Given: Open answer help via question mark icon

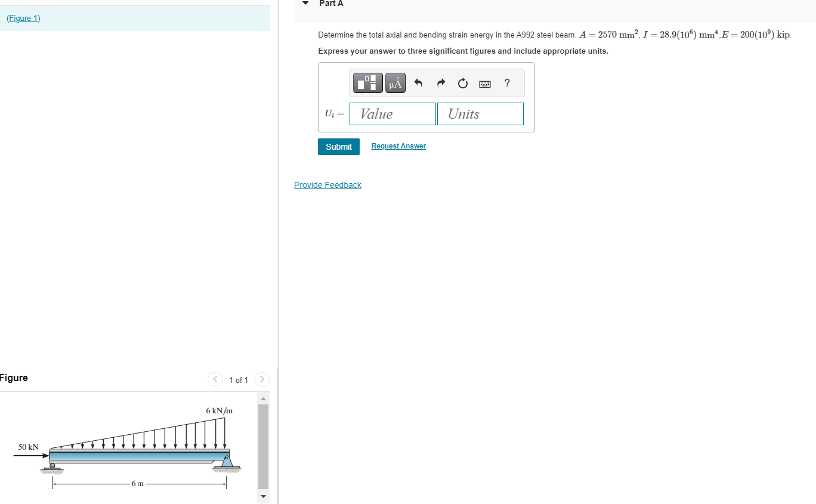Looking at the screenshot, I should pos(506,83).
